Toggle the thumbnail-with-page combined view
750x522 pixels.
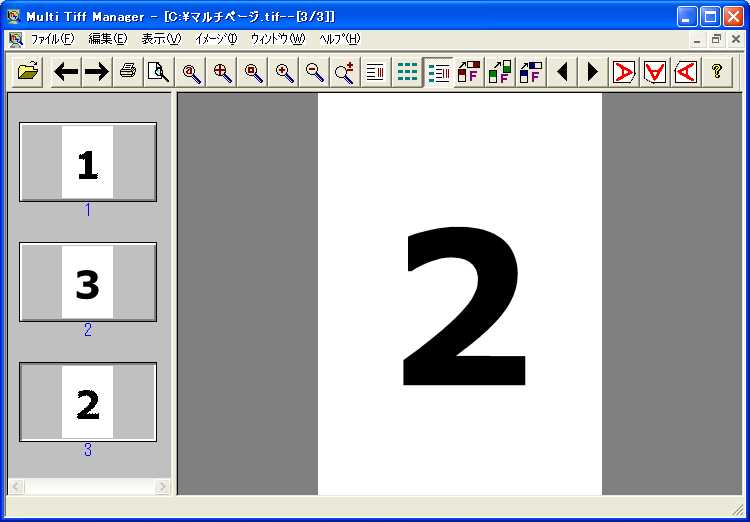[x=438, y=72]
